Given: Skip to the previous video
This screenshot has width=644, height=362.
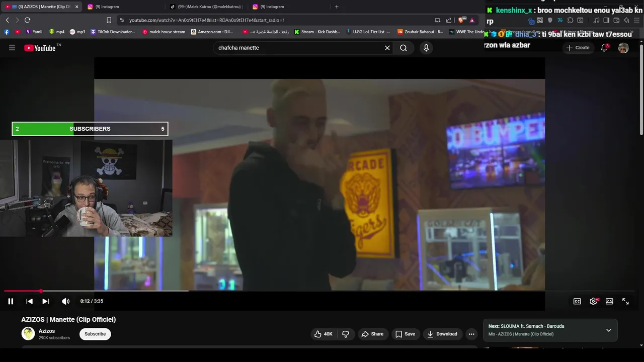Looking at the screenshot, I should (29, 301).
